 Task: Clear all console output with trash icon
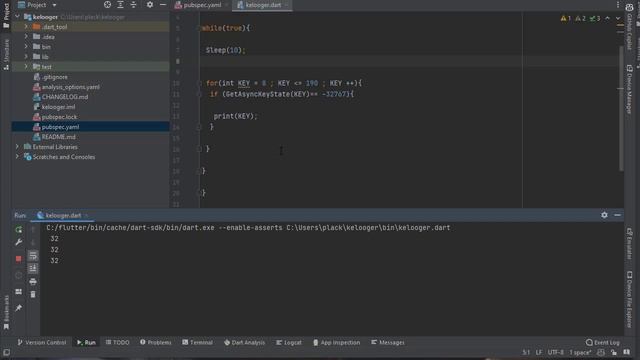33,294
